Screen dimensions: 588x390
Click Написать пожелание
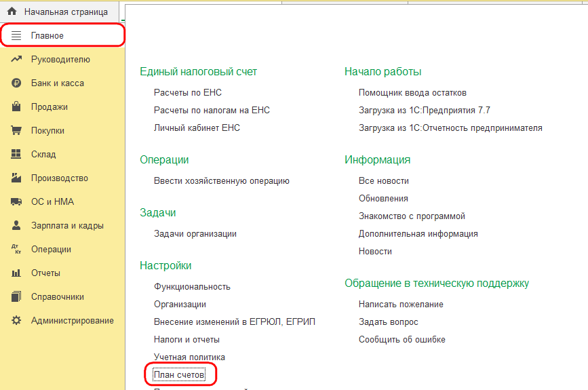401,305
